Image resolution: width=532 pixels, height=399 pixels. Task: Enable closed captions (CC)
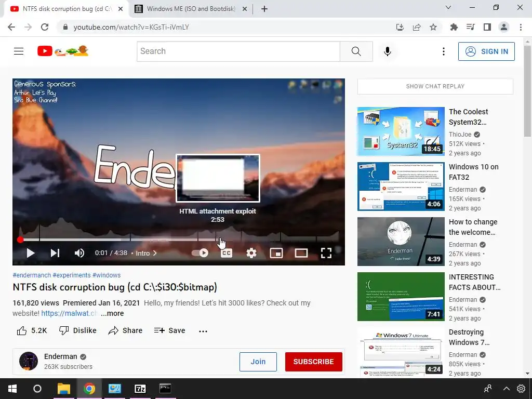click(x=227, y=253)
